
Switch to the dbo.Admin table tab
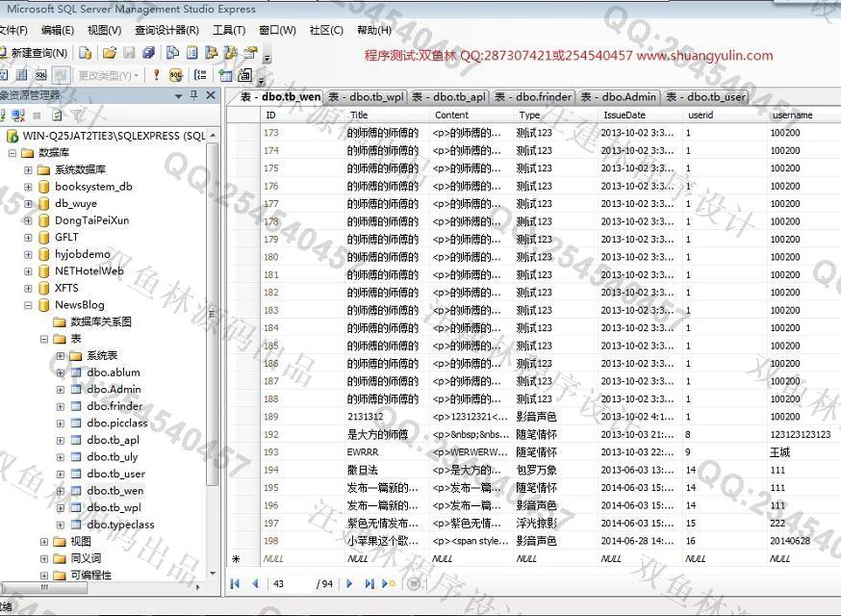tap(619, 97)
